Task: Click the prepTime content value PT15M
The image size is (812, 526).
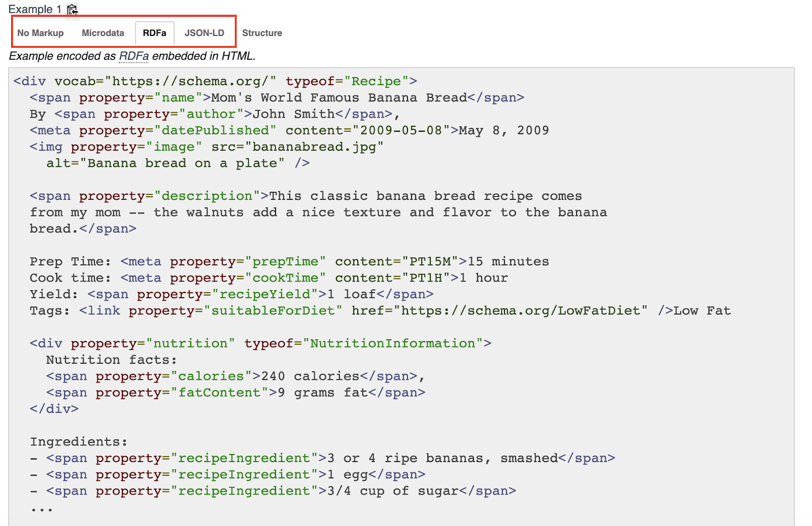Action: tap(421, 261)
